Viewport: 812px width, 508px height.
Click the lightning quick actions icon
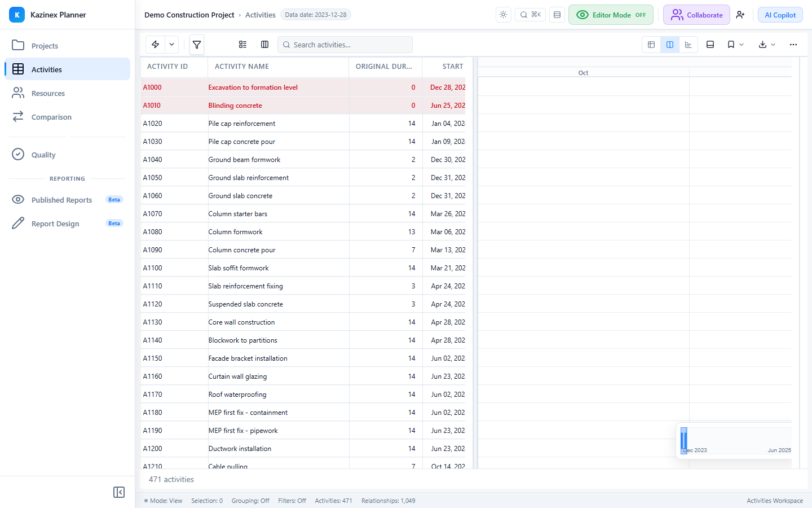[155, 45]
